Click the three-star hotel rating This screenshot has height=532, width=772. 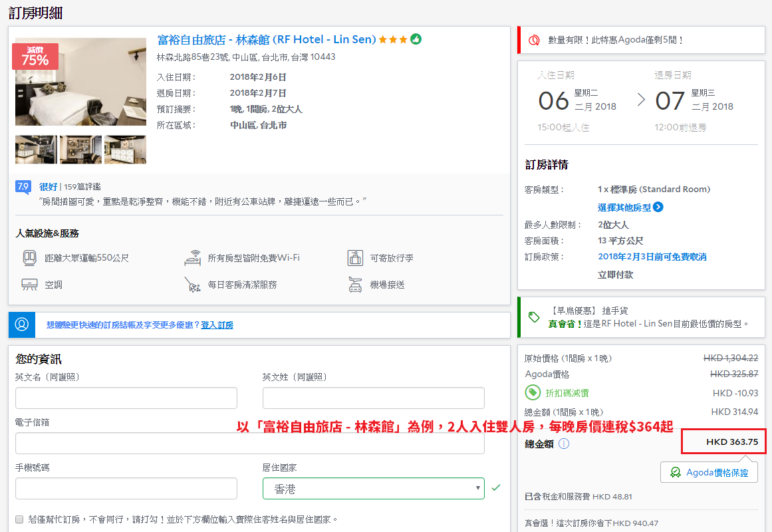(x=393, y=39)
